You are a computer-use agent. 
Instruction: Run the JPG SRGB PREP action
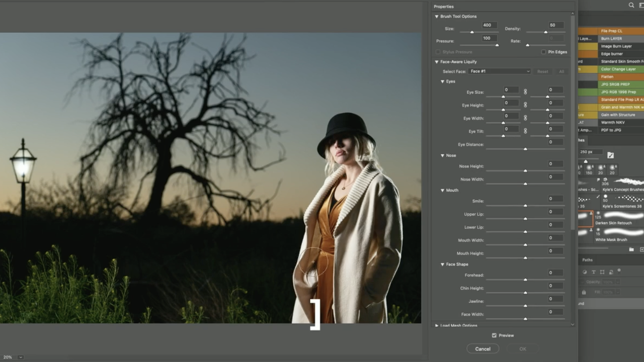click(621, 84)
